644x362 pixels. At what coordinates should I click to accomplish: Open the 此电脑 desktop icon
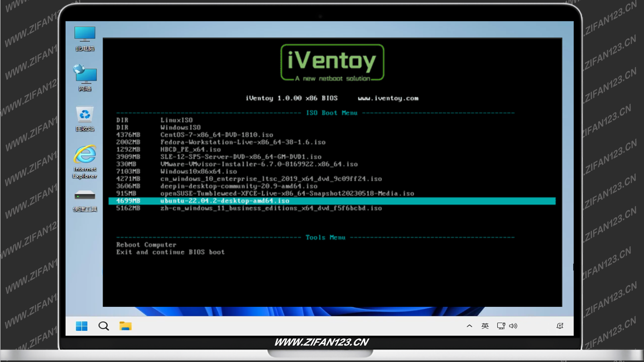click(85, 39)
